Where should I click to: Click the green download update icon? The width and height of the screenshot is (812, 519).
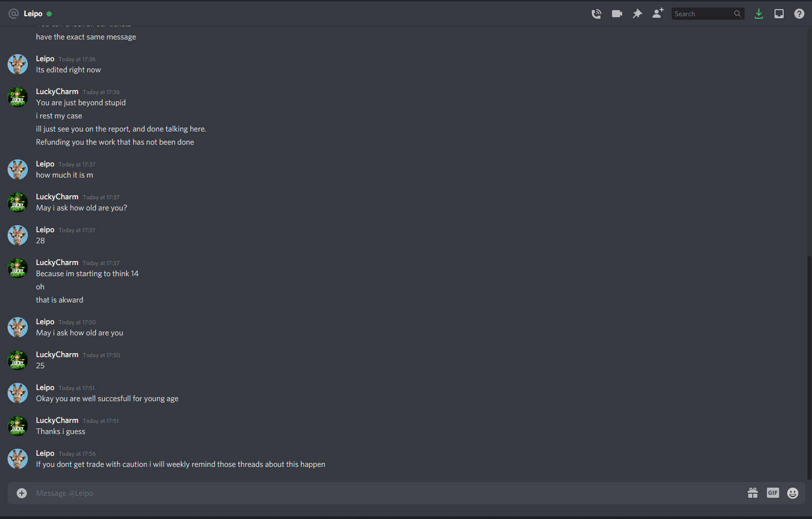pyautogui.click(x=758, y=14)
